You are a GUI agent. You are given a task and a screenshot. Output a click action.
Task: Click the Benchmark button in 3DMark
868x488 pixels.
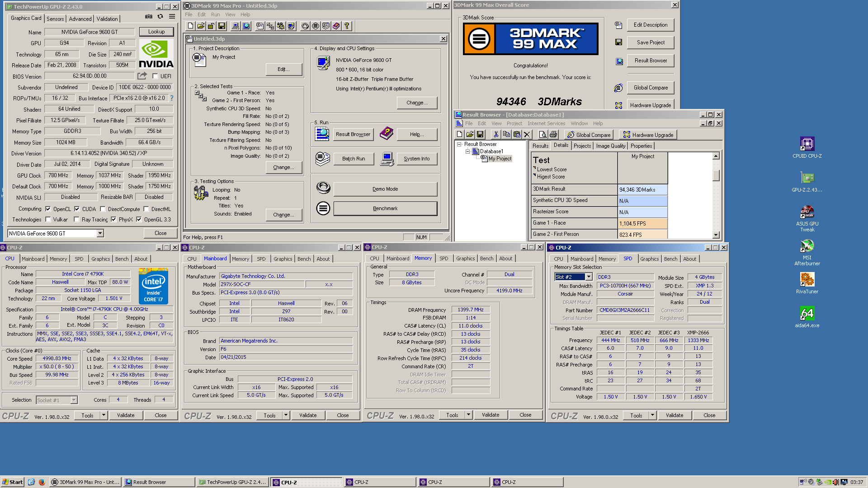(385, 208)
